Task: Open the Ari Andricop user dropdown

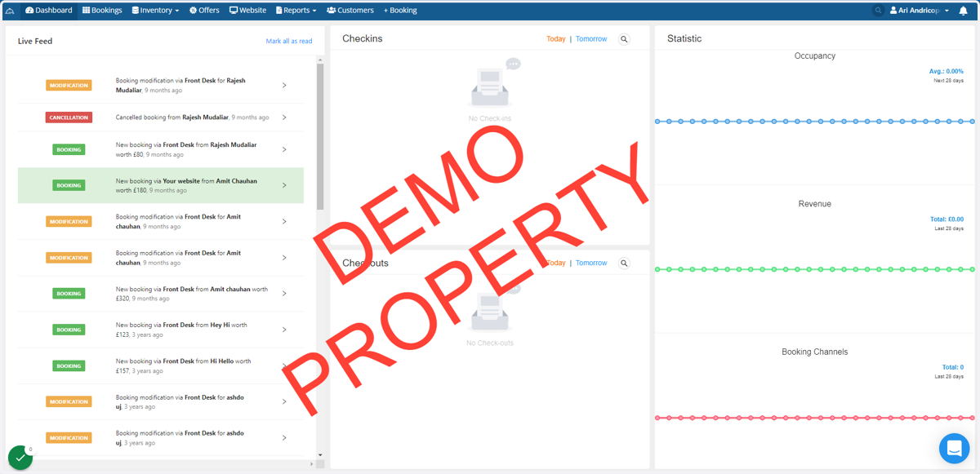Action: tap(920, 11)
